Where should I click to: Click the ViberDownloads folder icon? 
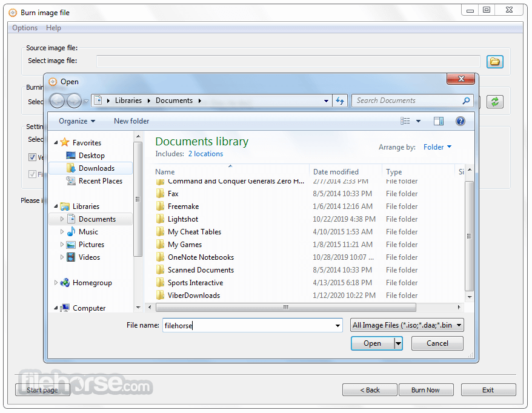[x=160, y=296]
